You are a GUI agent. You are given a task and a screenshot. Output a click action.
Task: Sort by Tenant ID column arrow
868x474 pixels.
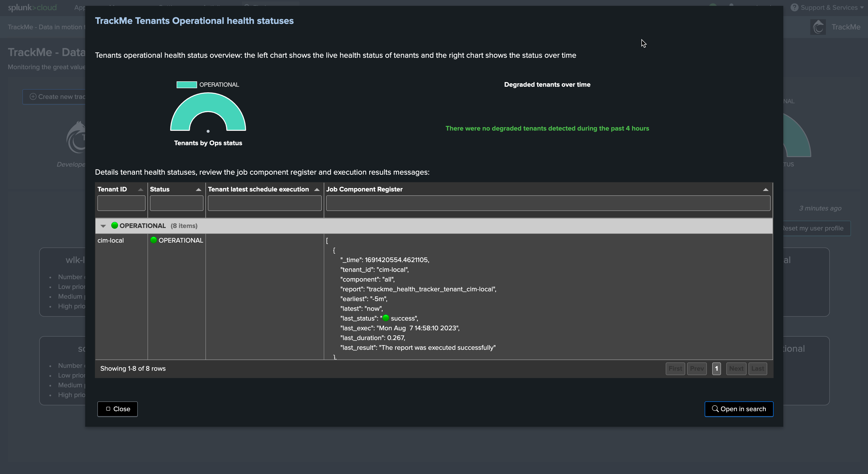click(140, 190)
